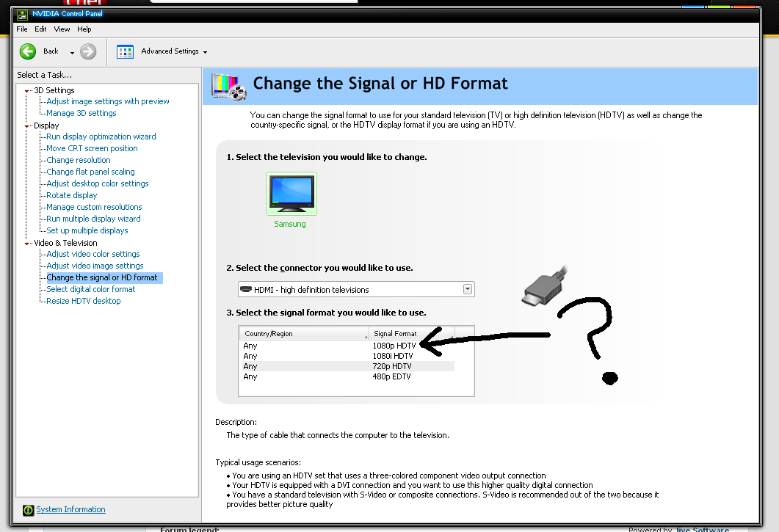
Task: Collapse the 3D Settings tree node
Action: [x=28, y=91]
